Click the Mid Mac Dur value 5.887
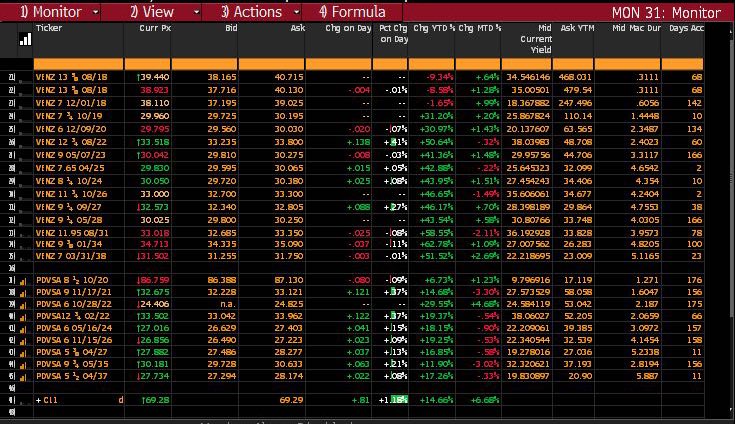The image size is (735, 424). pyautogui.click(x=646, y=376)
